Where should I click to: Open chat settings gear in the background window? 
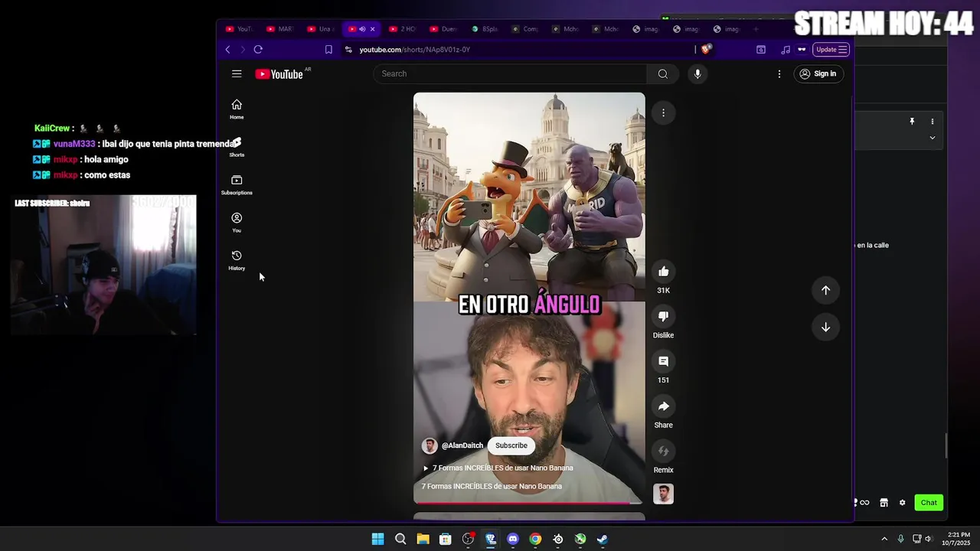pyautogui.click(x=902, y=503)
